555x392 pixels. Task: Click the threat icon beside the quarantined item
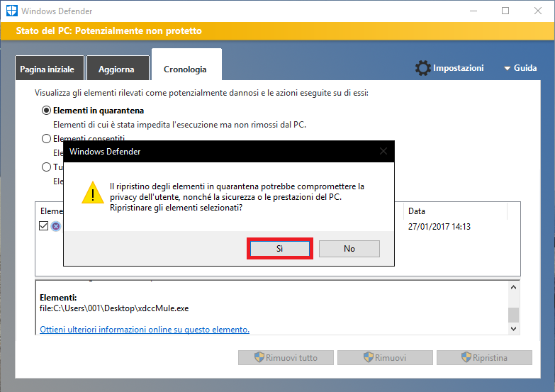[56, 227]
